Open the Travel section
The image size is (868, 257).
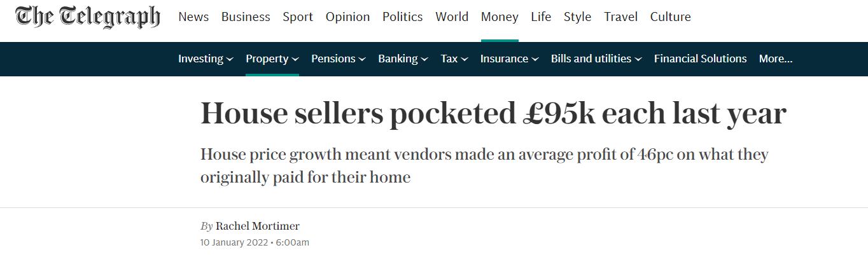[x=620, y=17]
